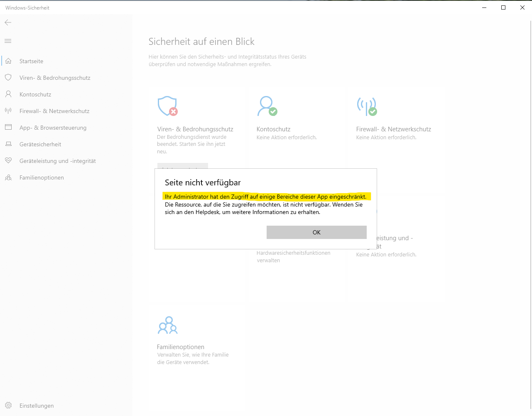Click the large Familienoptionen family icon
The width and height of the screenshot is (532, 416).
coord(168,325)
